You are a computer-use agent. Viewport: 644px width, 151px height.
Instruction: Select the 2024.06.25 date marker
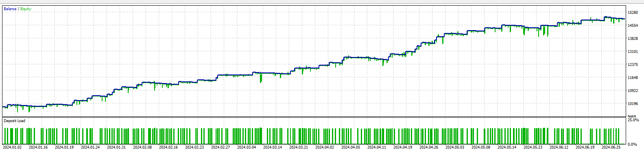tap(611, 147)
